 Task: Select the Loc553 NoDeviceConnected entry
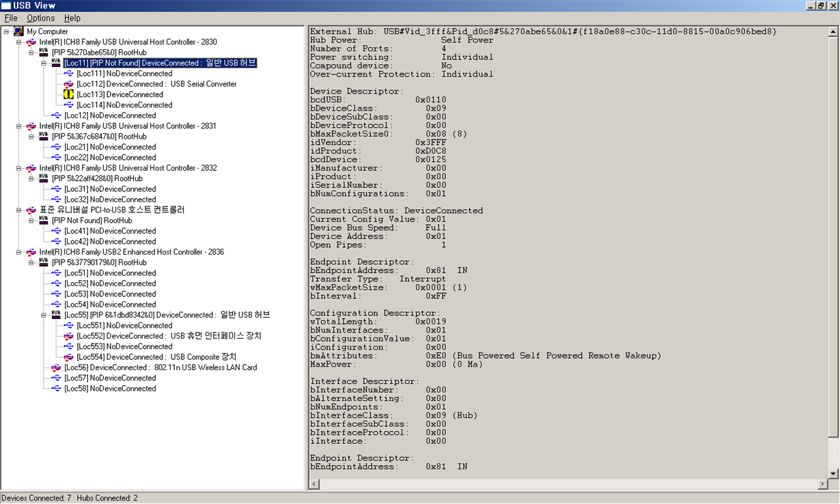pyautogui.click(x=124, y=346)
